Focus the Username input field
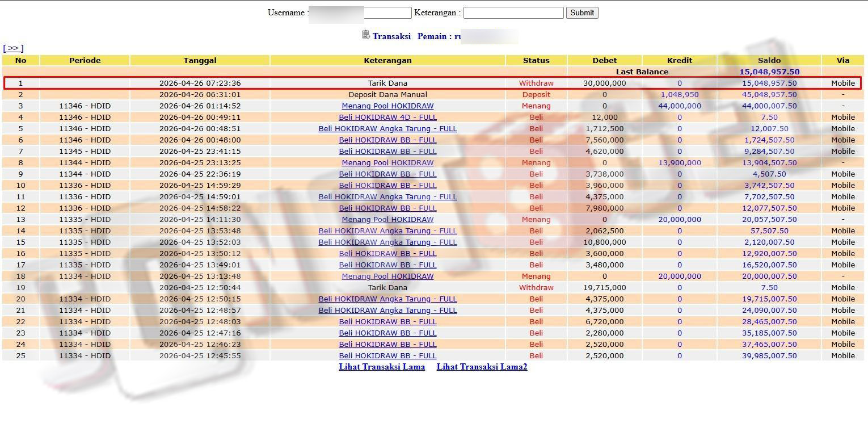The width and height of the screenshot is (868, 440). click(x=360, y=12)
